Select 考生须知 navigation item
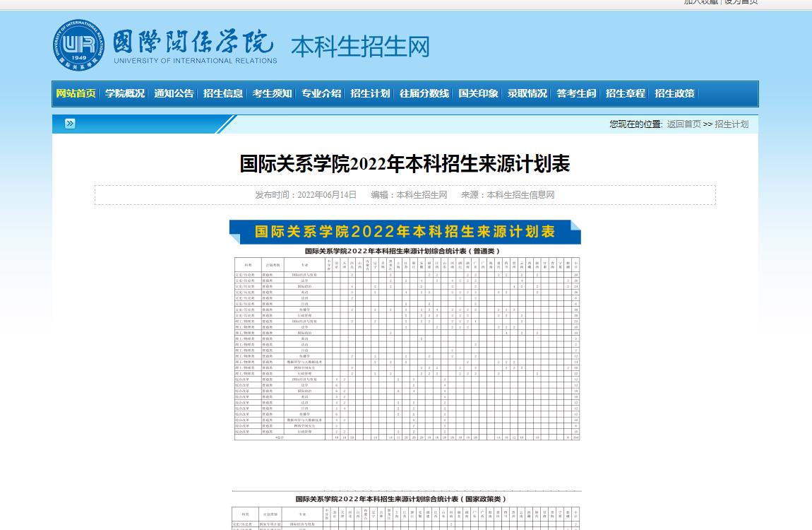 (272, 94)
